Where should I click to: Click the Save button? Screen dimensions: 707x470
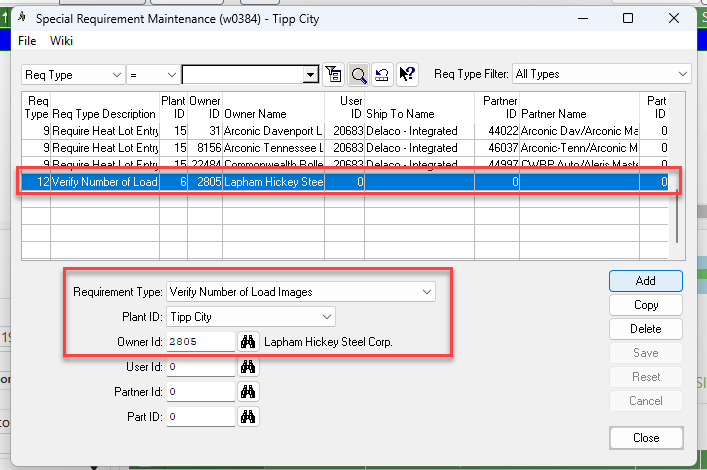click(646, 353)
